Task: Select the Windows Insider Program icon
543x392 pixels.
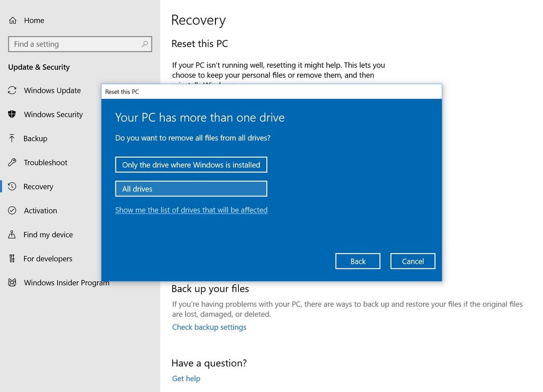Action: click(x=13, y=282)
